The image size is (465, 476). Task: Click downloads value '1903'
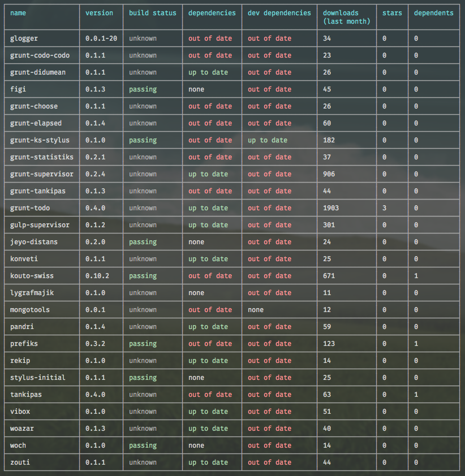click(x=331, y=208)
